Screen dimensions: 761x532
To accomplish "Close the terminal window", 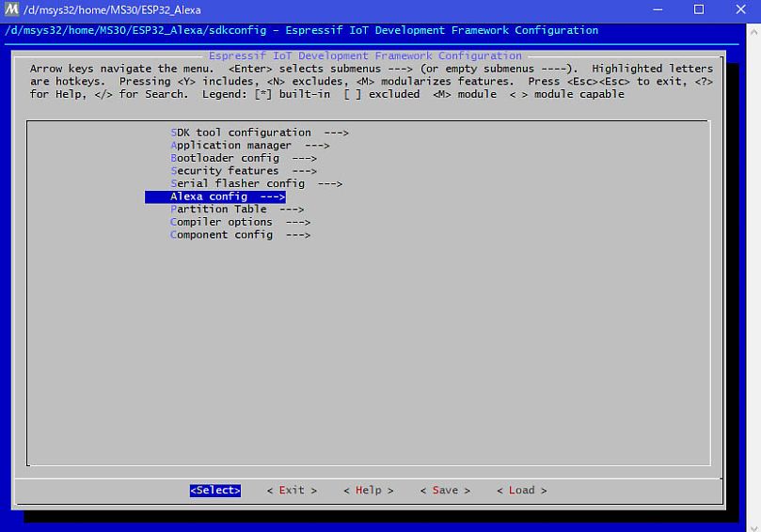I will 740,9.
